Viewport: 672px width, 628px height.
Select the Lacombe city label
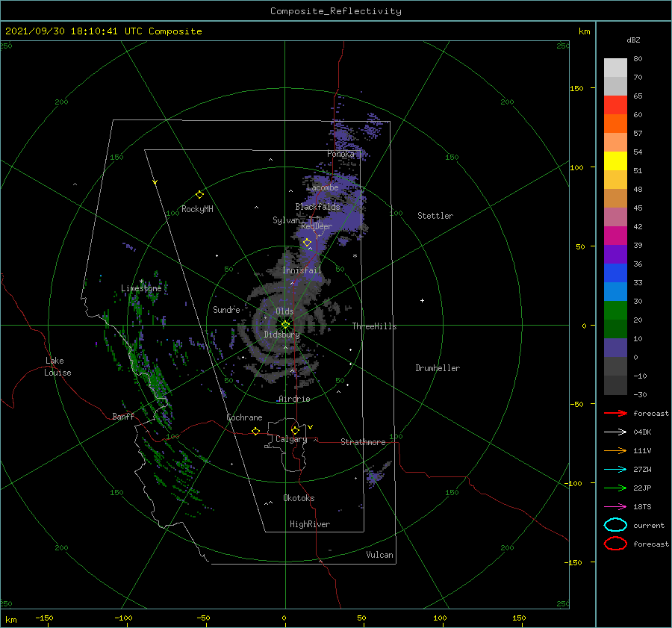tap(323, 187)
